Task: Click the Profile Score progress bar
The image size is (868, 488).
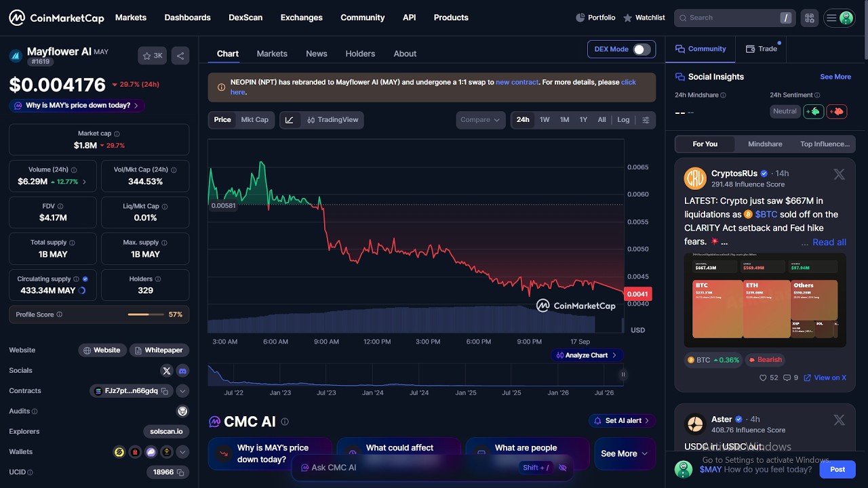Action: (x=146, y=314)
